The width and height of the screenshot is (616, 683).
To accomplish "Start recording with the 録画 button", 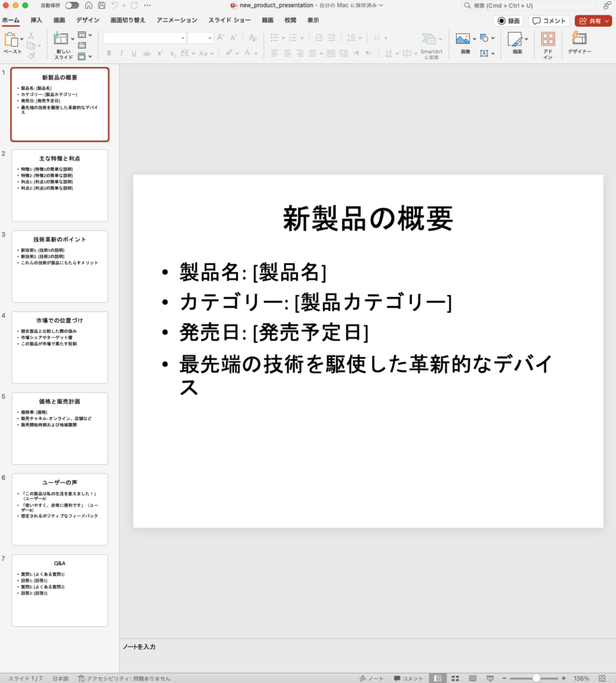I will point(507,20).
